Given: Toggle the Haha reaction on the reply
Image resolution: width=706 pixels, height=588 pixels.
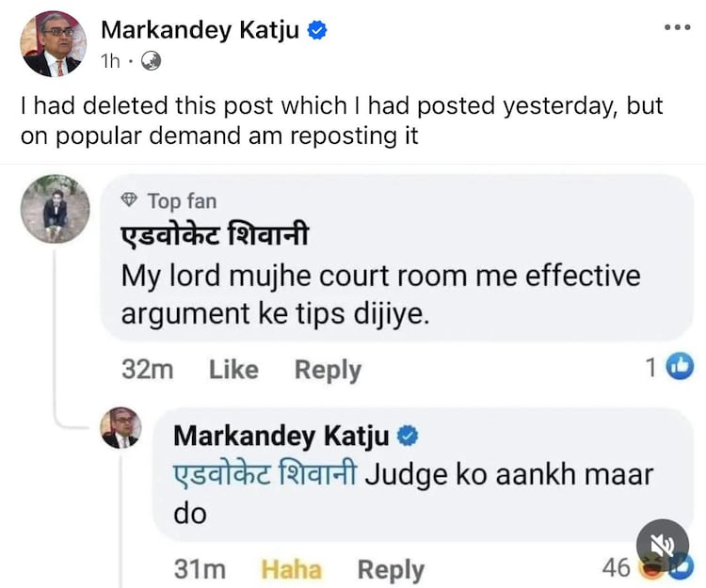Looking at the screenshot, I should pos(291,569).
